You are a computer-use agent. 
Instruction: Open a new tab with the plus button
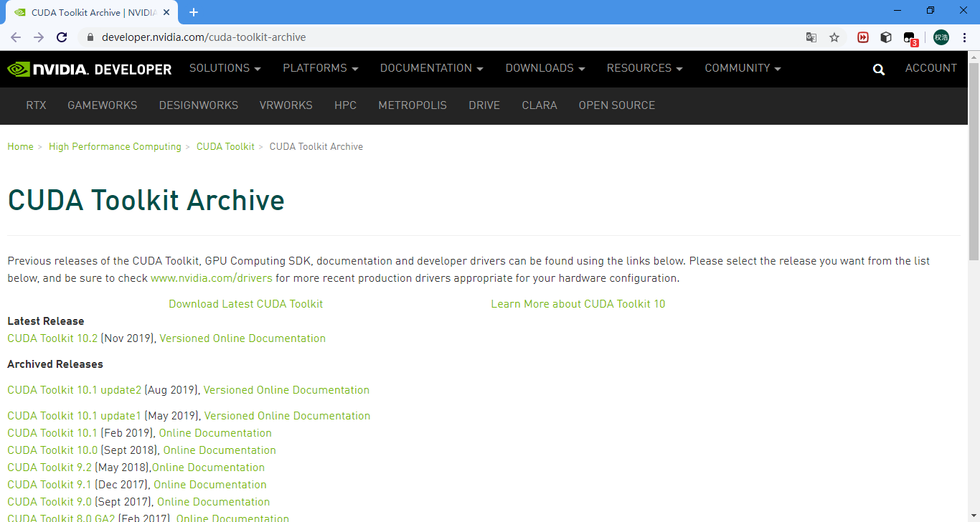pos(194,12)
